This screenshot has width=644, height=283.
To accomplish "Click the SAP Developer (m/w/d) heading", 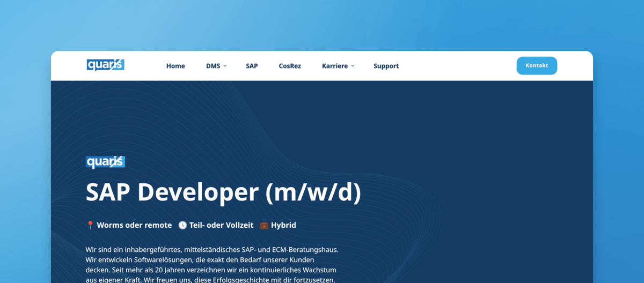I will click(223, 192).
